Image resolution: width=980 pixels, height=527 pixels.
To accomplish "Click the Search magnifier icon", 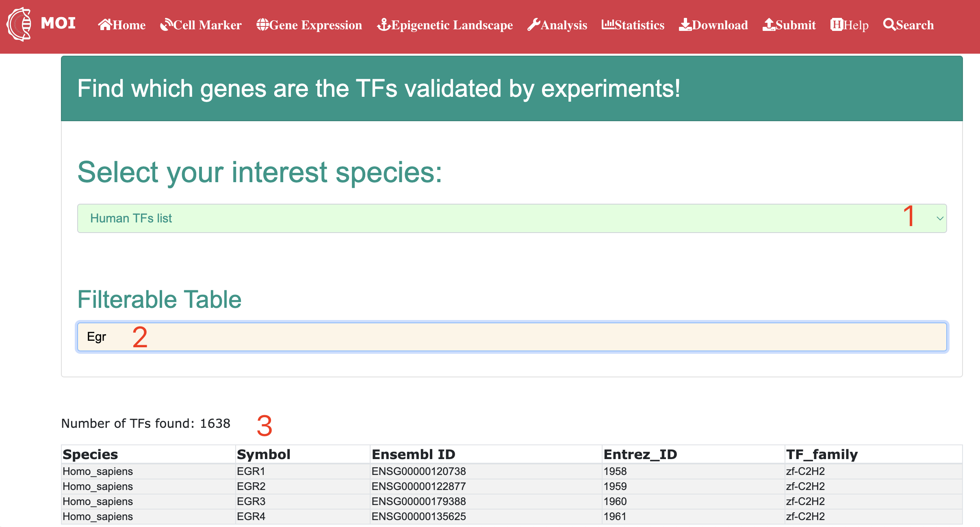I will click(889, 24).
